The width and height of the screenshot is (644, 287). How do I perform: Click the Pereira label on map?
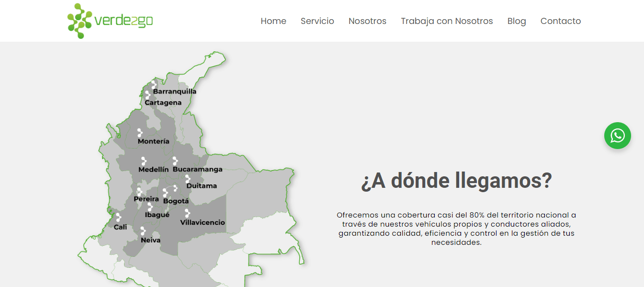pyautogui.click(x=146, y=199)
